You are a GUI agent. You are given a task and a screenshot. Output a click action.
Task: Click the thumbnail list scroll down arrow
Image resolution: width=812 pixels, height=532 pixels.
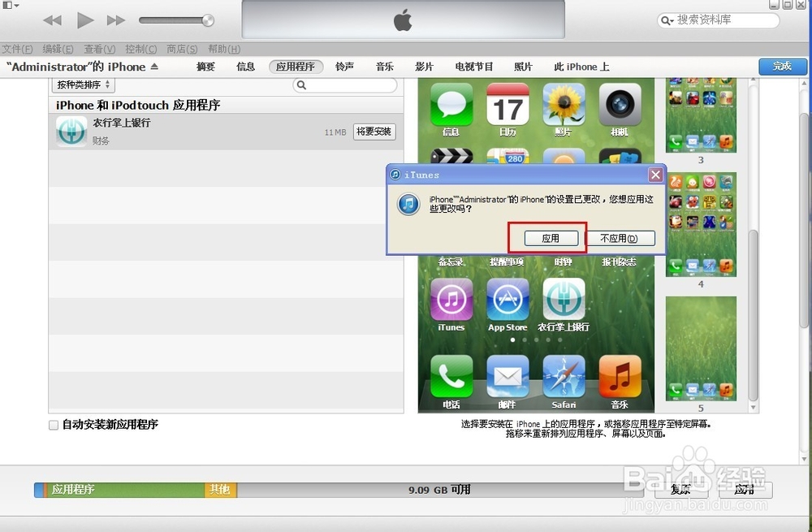coord(754,409)
